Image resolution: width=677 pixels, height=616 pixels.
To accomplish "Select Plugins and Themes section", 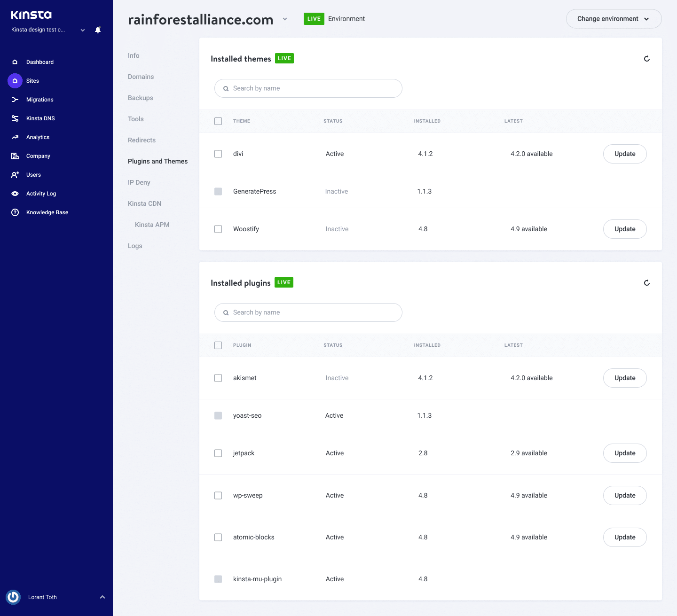I will 157,161.
